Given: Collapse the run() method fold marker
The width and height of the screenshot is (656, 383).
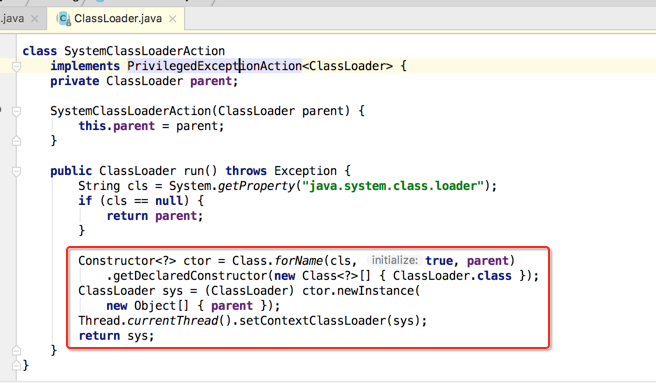Looking at the screenshot, I should point(16,171).
